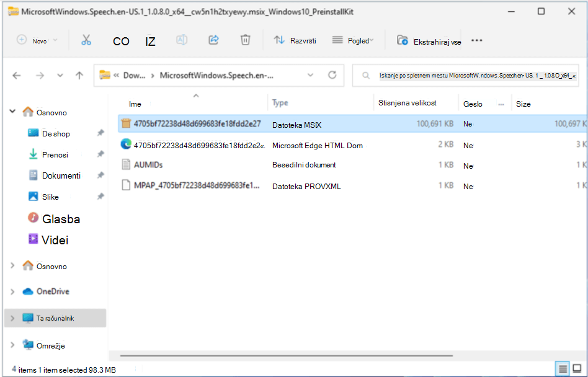Collapse the top Osnovno tree node
This screenshot has height=377, width=588.
point(12,111)
